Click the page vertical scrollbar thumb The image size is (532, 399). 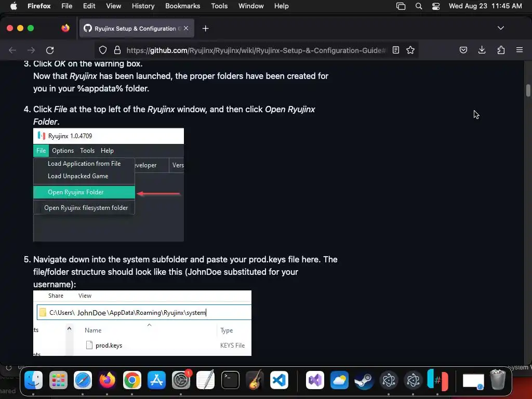[528, 90]
